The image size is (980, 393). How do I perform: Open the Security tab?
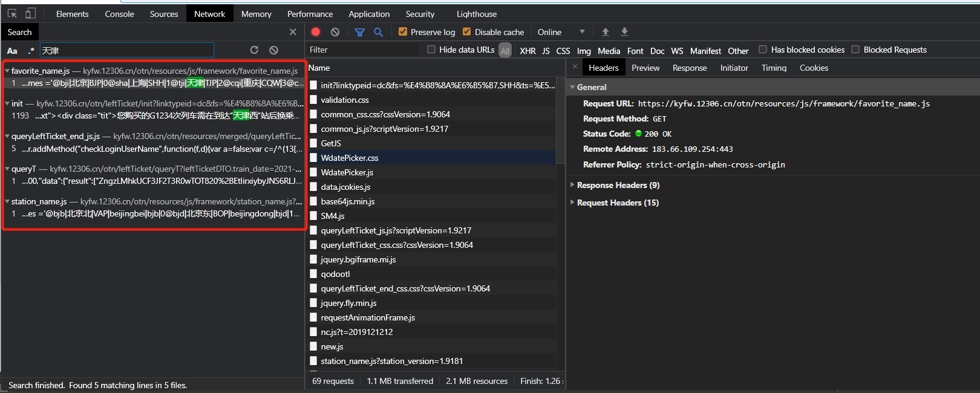click(420, 14)
